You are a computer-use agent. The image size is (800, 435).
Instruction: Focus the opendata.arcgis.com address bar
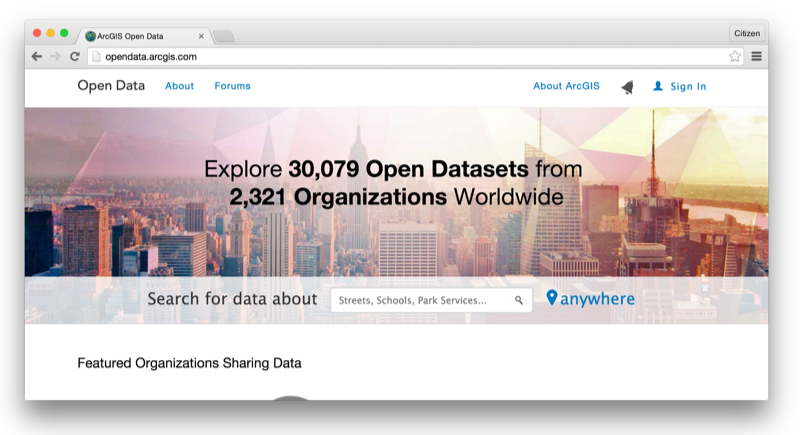coord(414,57)
